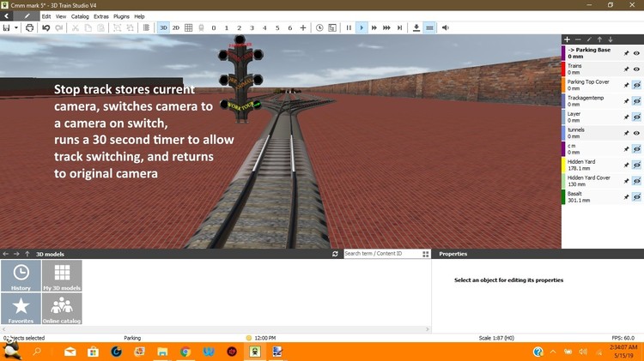
Task: Click the Align objects icon
Action: (146, 28)
